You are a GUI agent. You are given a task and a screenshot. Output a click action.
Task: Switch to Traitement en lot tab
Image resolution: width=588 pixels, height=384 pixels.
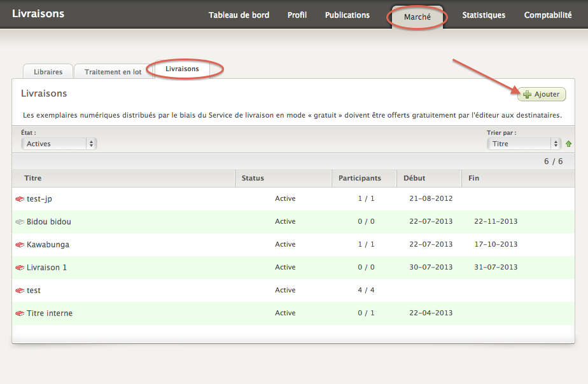tap(113, 72)
